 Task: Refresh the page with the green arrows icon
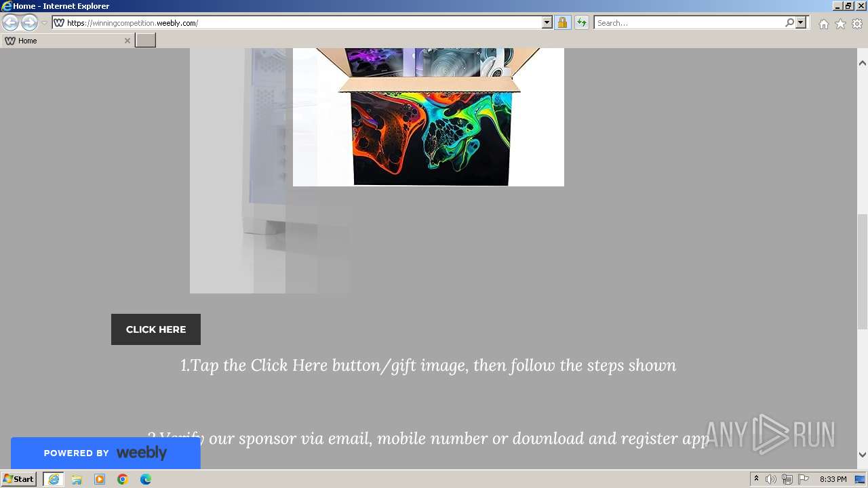[581, 22]
